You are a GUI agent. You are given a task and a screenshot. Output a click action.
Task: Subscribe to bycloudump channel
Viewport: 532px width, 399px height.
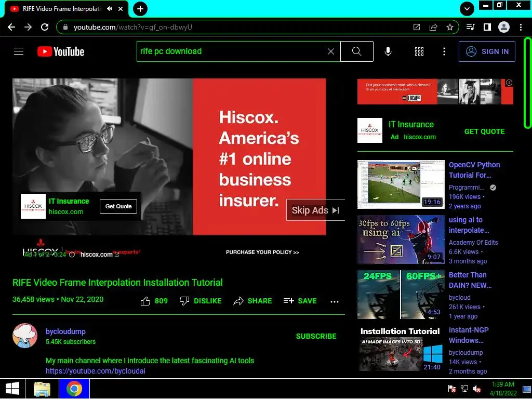click(316, 336)
